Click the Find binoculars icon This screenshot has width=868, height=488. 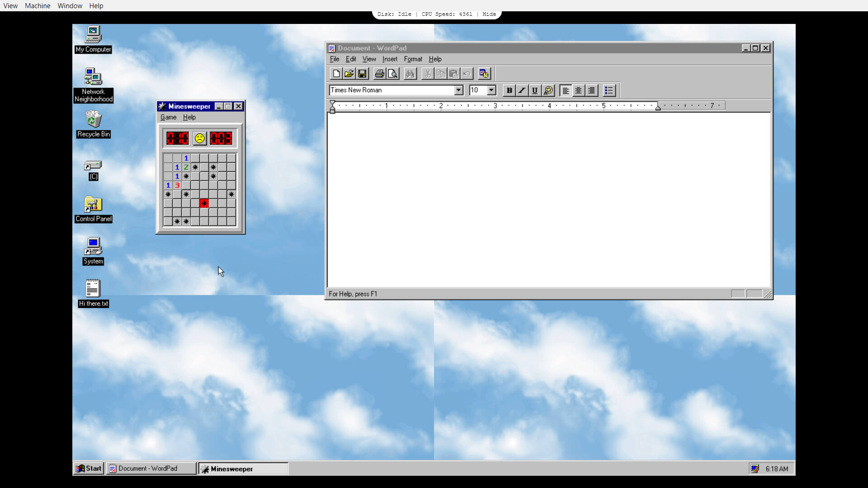(x=410, y=74)
